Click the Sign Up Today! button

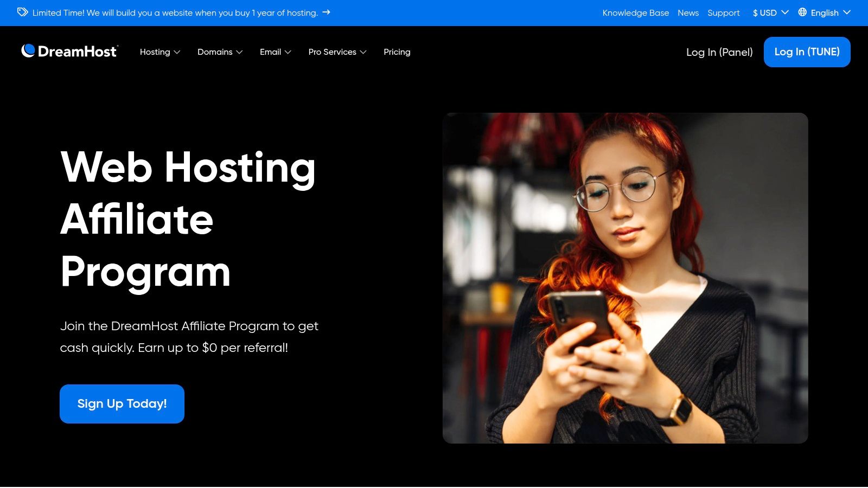pyautogui.click(x=122, y=404)
